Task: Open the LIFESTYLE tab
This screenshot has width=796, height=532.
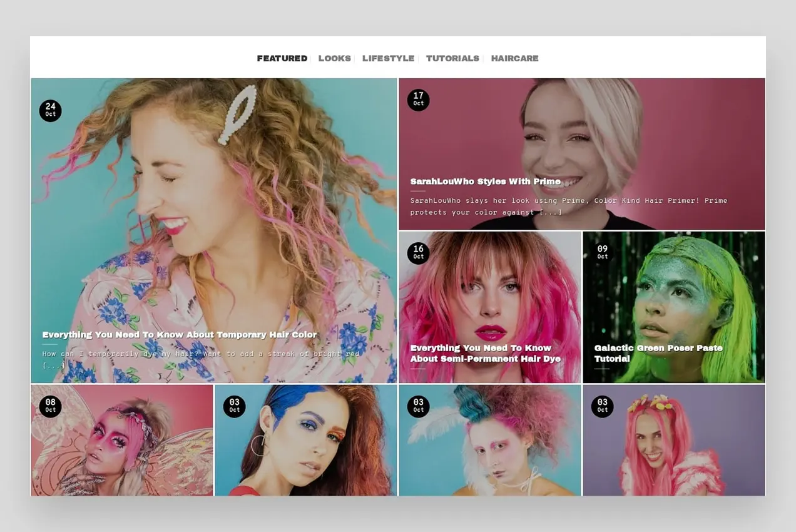Action: [x=388, y=58]
